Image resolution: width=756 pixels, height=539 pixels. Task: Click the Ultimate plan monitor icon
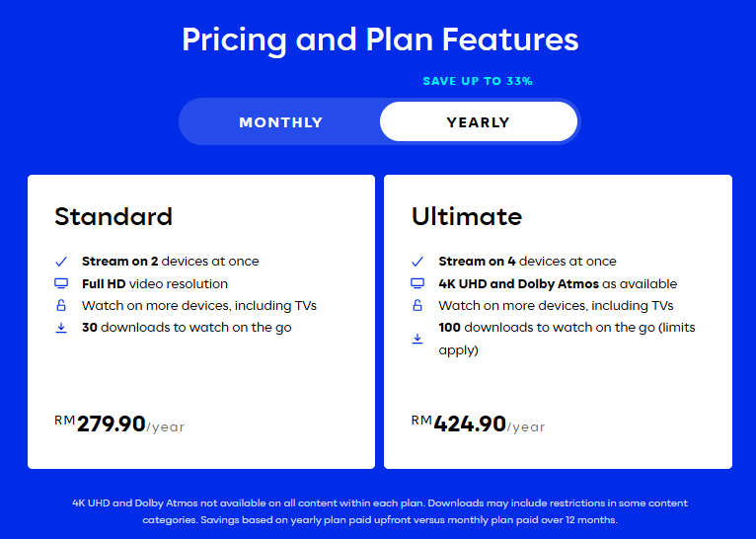coord(417,283)
